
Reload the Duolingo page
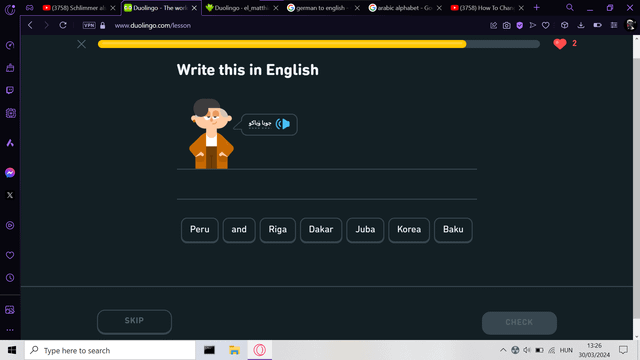63,25
